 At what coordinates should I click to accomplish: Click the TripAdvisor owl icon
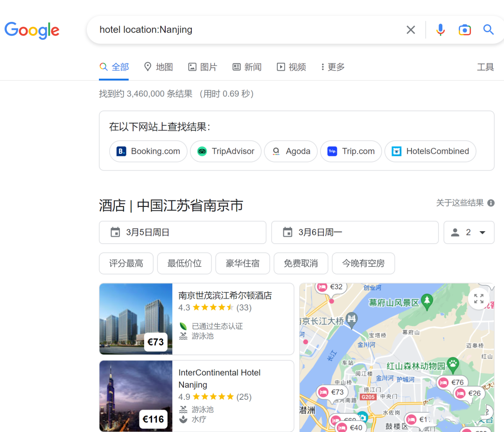click(x=202, y=151)
